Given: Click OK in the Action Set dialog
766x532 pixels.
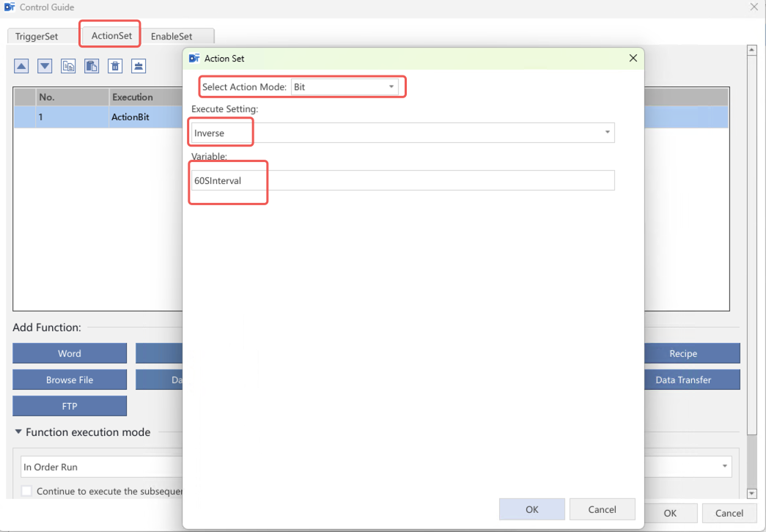Looking at the screenshot, I should pos(531,509).
